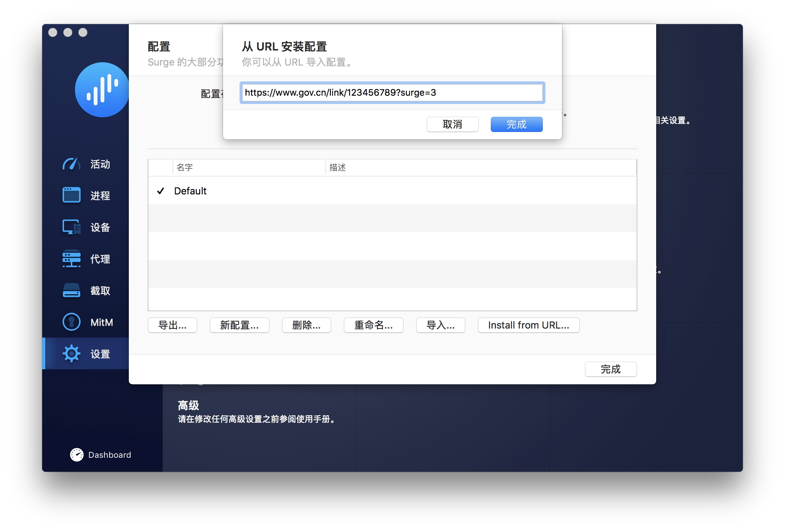Select the Devices monitor icon
This screenshot has width=785, height=532.
pos(71,227)
